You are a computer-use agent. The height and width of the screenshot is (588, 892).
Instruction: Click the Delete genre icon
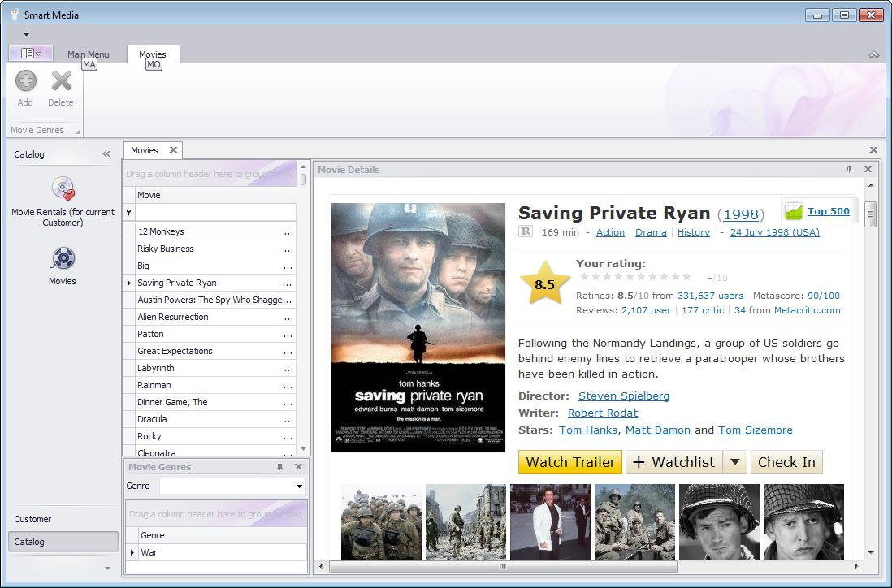tap(62, 80)
